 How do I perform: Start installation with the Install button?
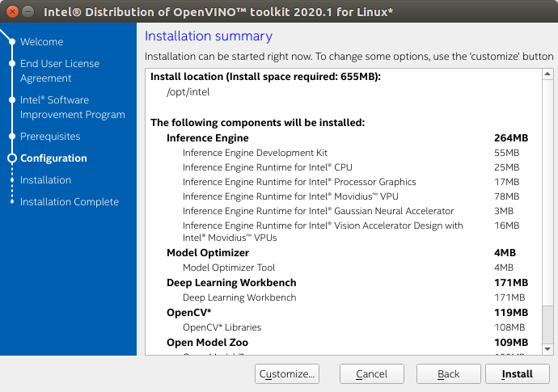pyautogui.click(x=517, y=374)
